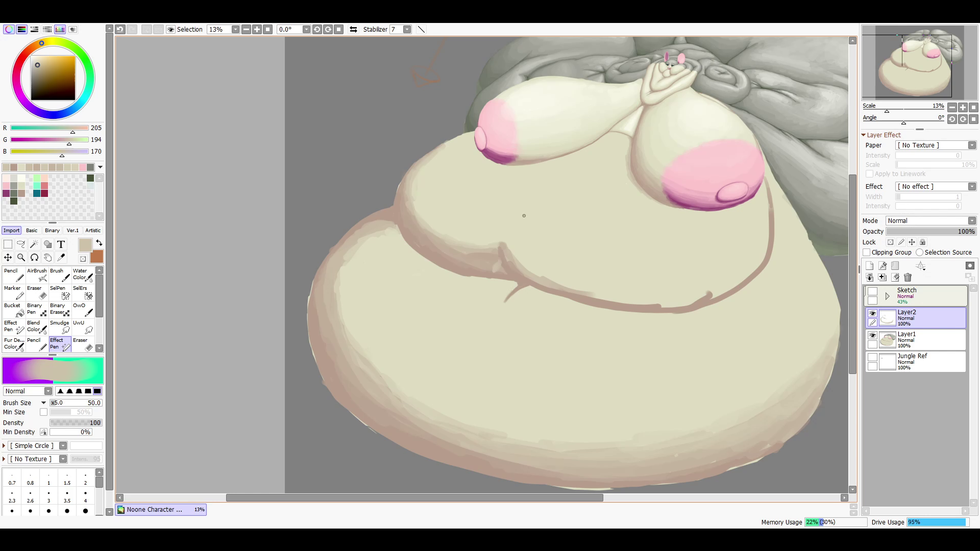This screenshot has height=551, width=980.
Task: Choose the Smudge brush tool
Action: click(60, 327)
